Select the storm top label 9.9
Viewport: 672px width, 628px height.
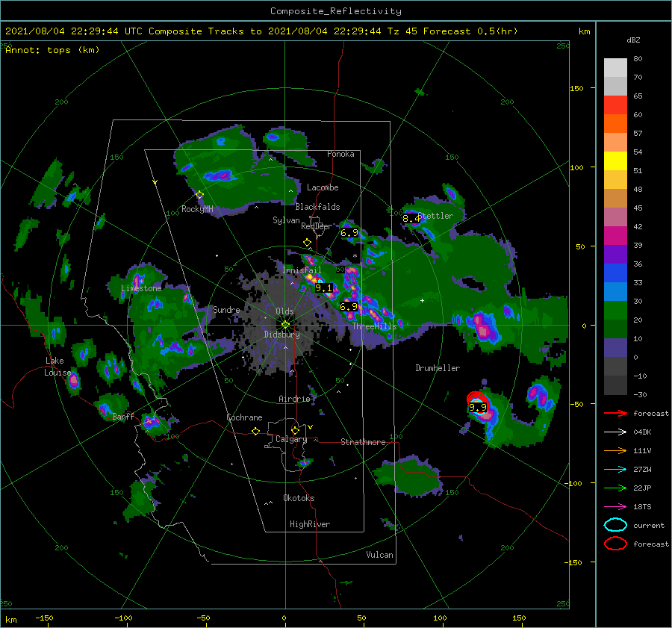tap(478, 407)
